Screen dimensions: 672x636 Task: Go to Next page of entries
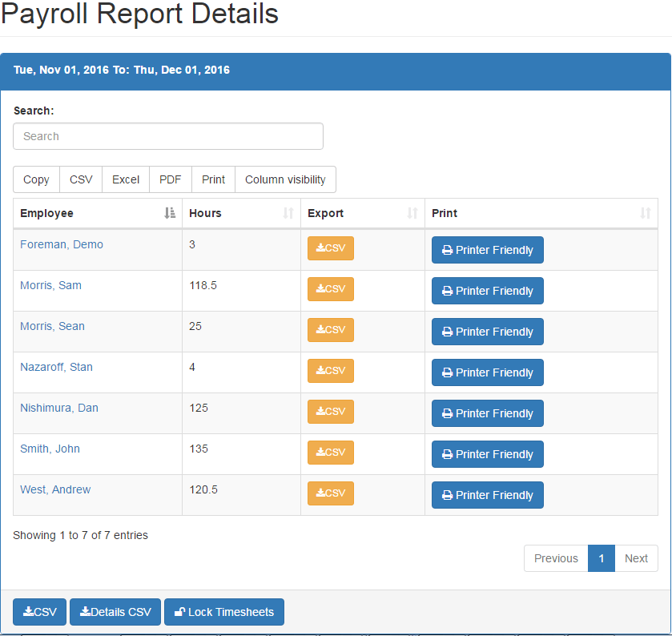(636, 558)
